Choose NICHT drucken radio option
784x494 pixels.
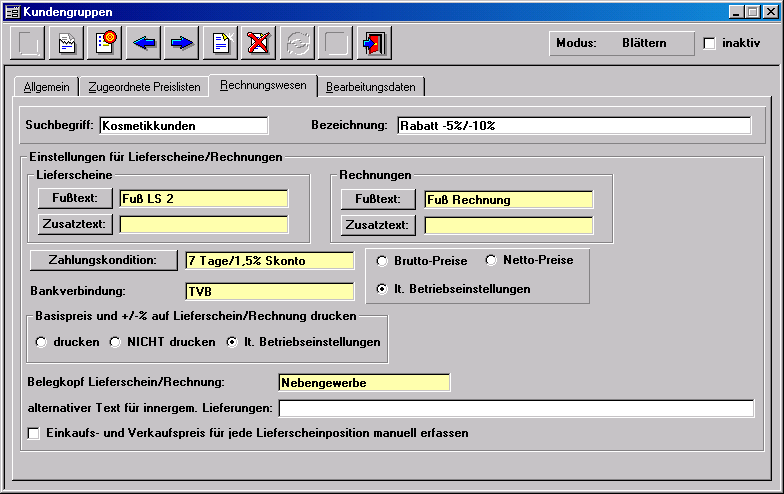116,342
